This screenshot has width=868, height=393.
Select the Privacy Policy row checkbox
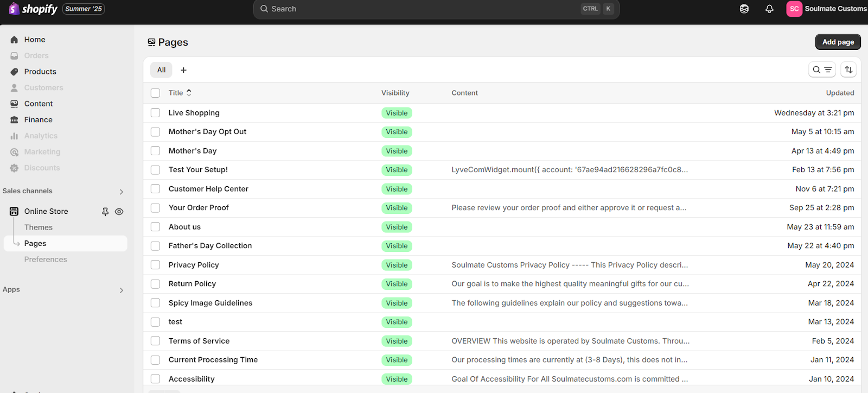pos(156,265)
